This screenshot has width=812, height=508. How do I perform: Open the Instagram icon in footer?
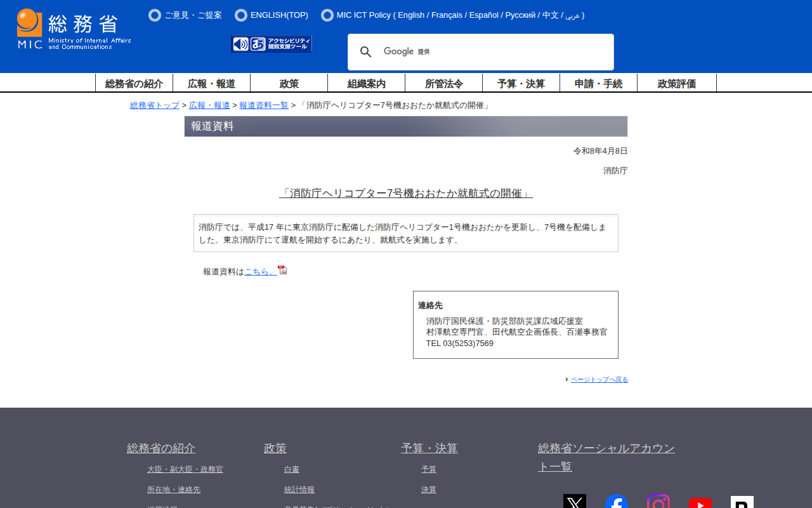tap(658, 502)
